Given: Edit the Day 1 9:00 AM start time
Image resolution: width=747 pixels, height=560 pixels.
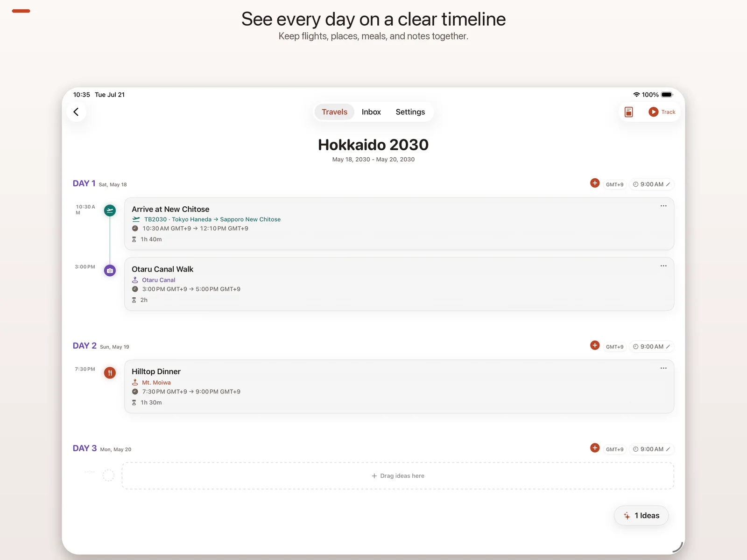Looking at the screenshot, I should [652, 184].
